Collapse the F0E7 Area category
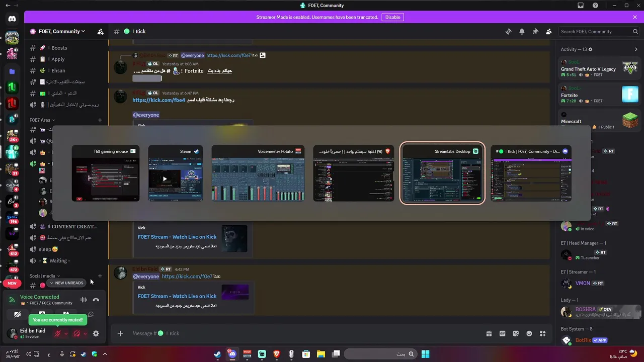This screenshot has height=362, width=644. click(x=41, y=120)
